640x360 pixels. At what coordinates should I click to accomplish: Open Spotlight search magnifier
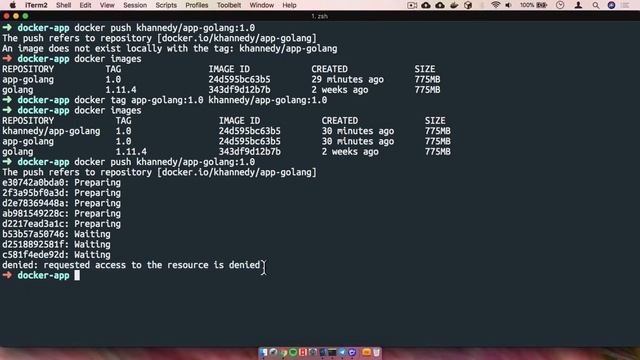click(x=596, y=5)
